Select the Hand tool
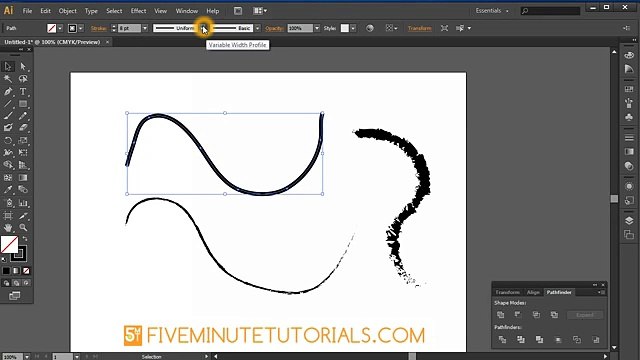 (x=8, y=228)
